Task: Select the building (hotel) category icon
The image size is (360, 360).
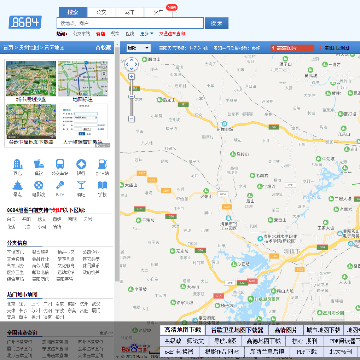Action: (17, 164)
